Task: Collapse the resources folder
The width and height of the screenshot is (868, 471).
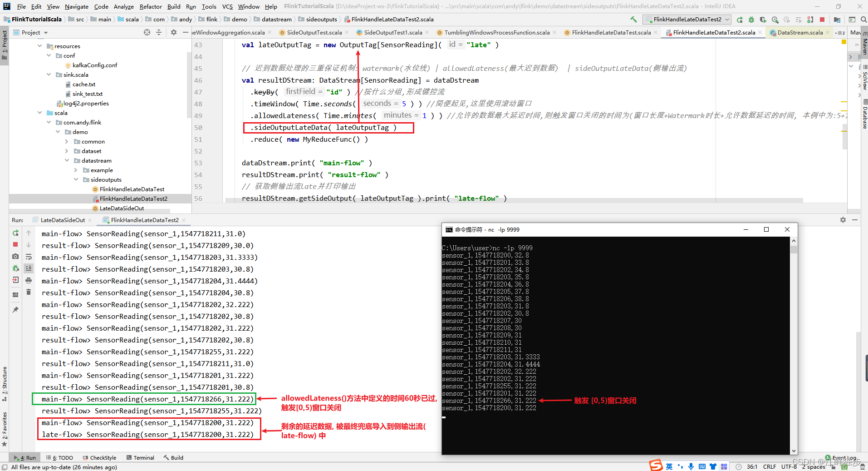Action: (40, 46)
